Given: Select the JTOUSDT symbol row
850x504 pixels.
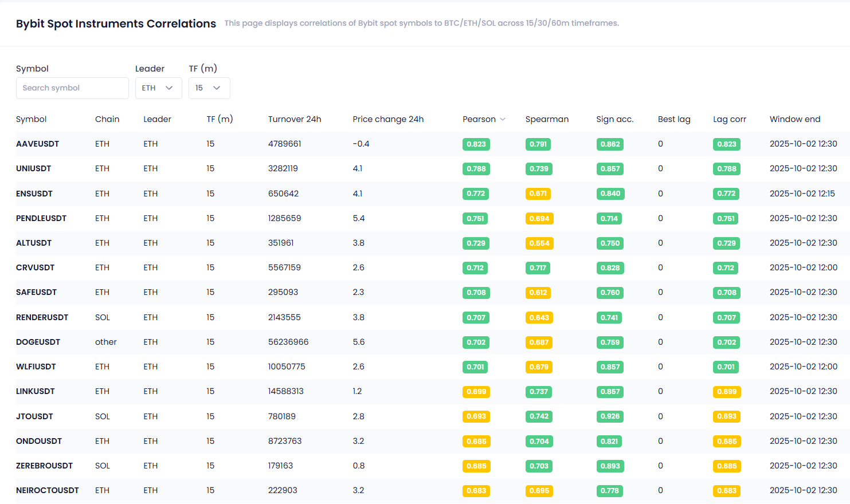Looking at the screenshot, I should pos(433,416).
